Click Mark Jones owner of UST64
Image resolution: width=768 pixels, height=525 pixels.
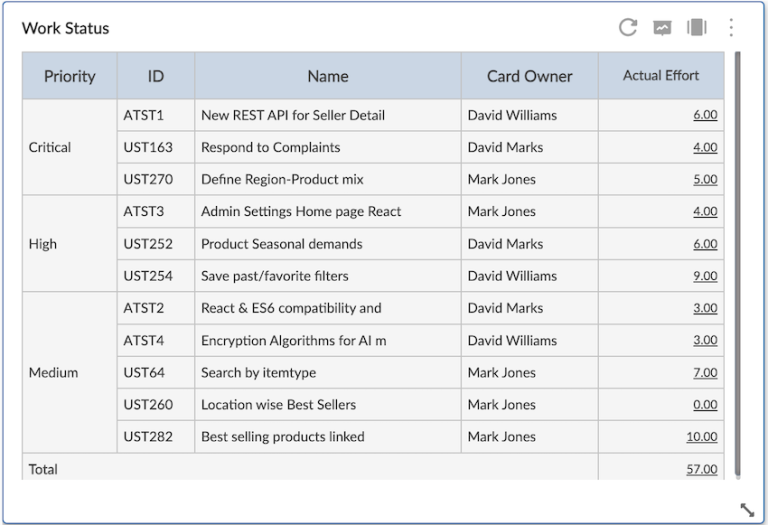(x=502, y=372)
